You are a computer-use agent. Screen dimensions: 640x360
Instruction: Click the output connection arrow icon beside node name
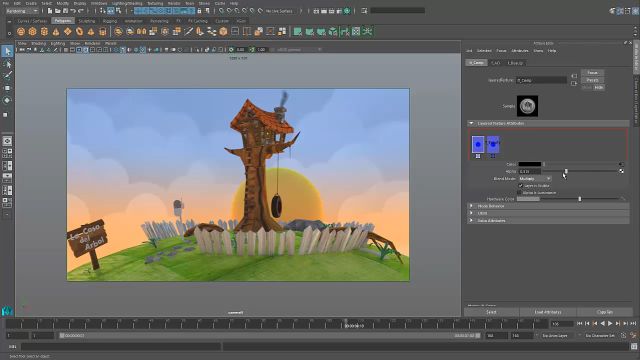click(574, 83)
